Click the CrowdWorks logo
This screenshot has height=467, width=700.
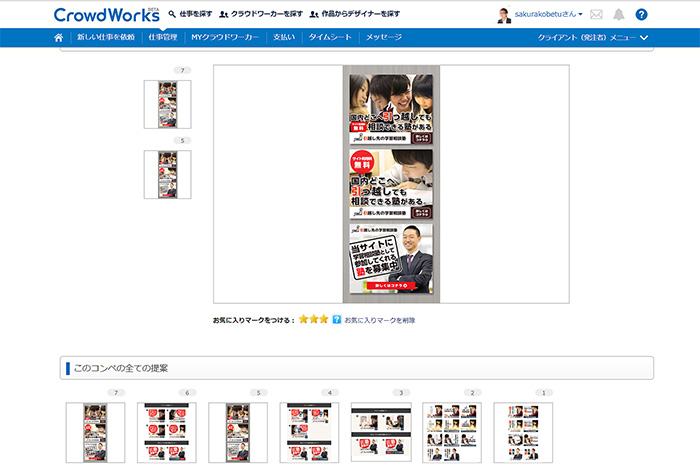[x=106, y=15]
